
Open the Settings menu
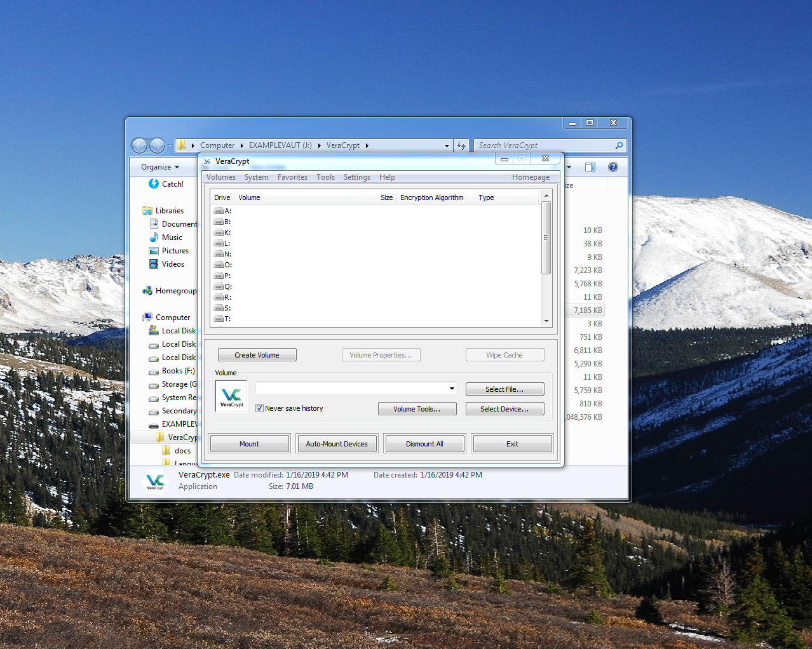(357, 177)
